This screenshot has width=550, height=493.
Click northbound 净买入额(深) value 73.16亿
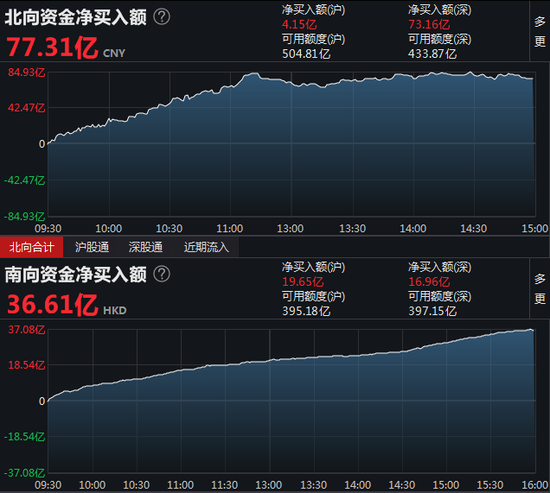tap(429, 25)
